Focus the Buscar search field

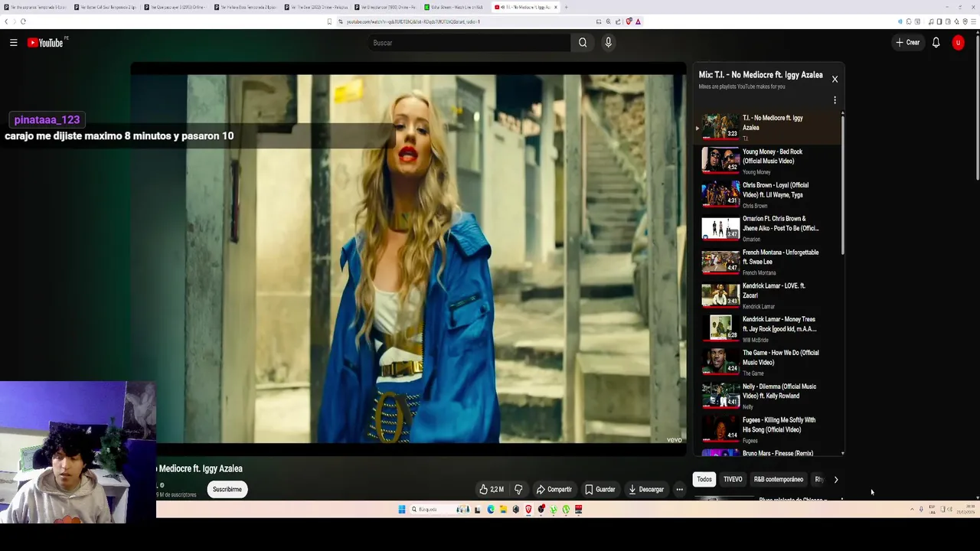[x=469, y=43]
